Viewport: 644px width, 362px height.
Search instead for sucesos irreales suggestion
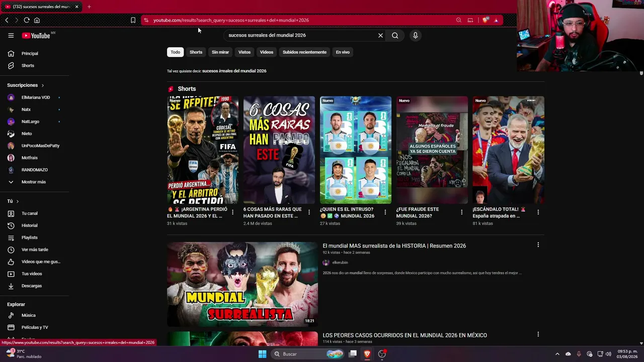[234, 71]
